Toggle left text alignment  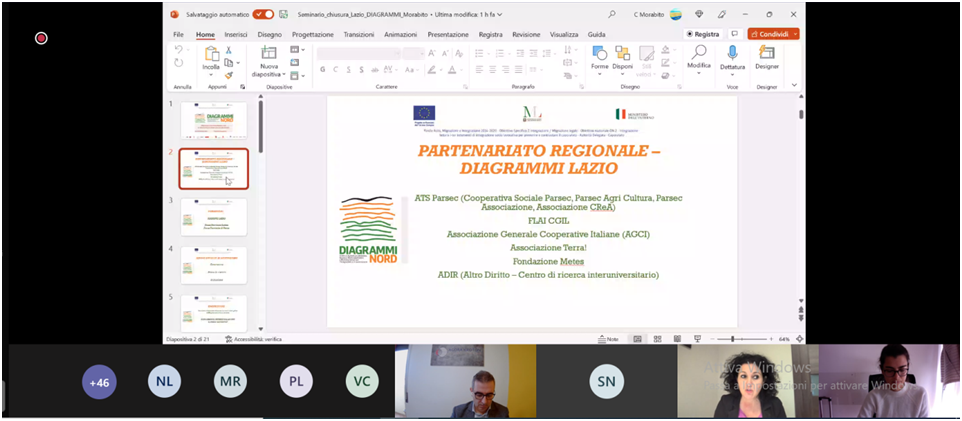click(480, 69)
